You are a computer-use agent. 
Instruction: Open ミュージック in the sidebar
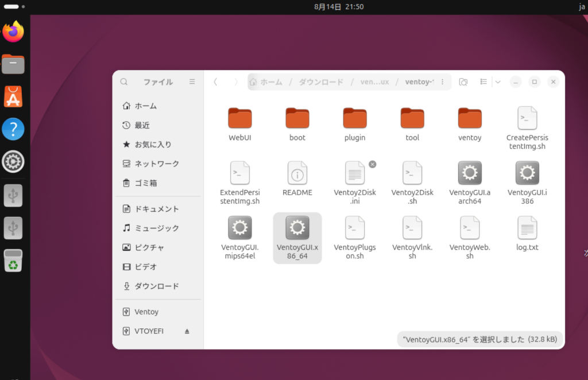pyautogui.click(x=158, y=228)
